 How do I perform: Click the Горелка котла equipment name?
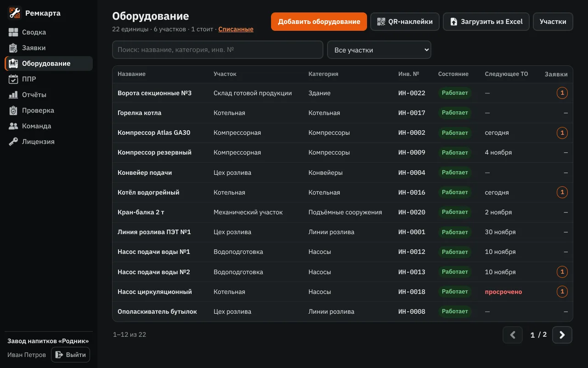[x=140, y=113]
